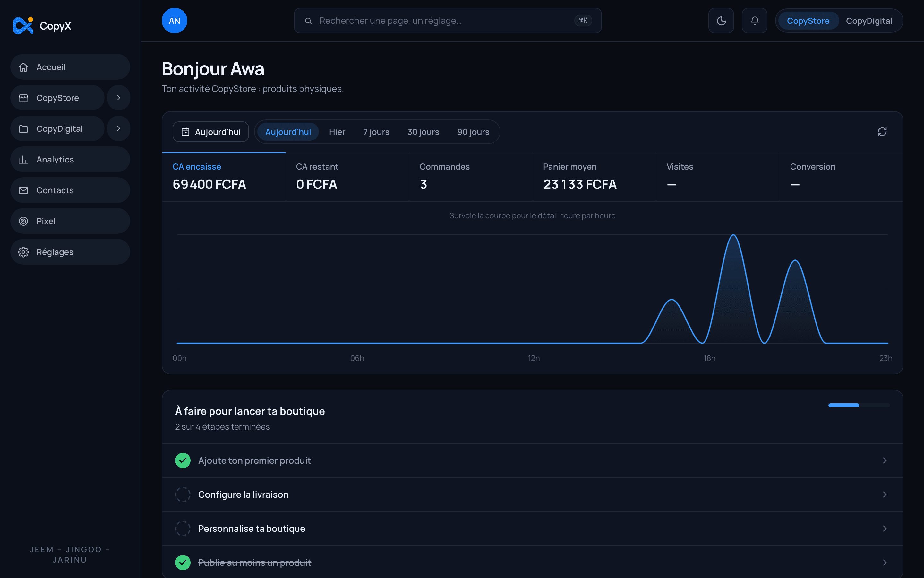Check the 'Configure la livraison' circle
This screenshot has width=924, height=578.
[183, 495]
